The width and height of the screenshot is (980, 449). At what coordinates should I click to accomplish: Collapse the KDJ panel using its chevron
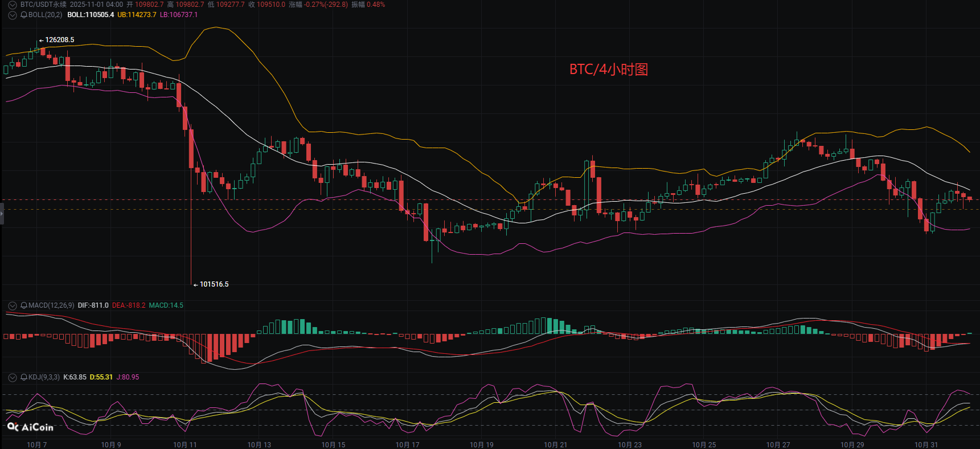pos(12,377)
